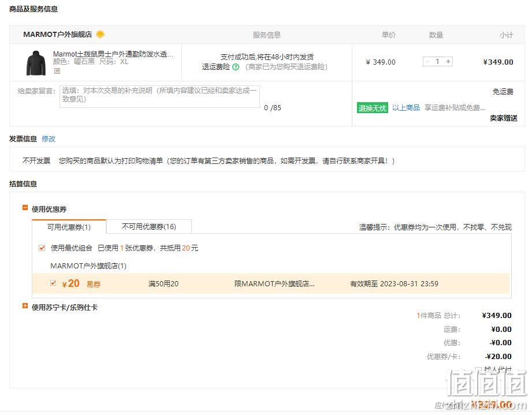Click the -¥20.00 coupon deduction amount
Screen dimensions: 532x415
coord(498,356)
